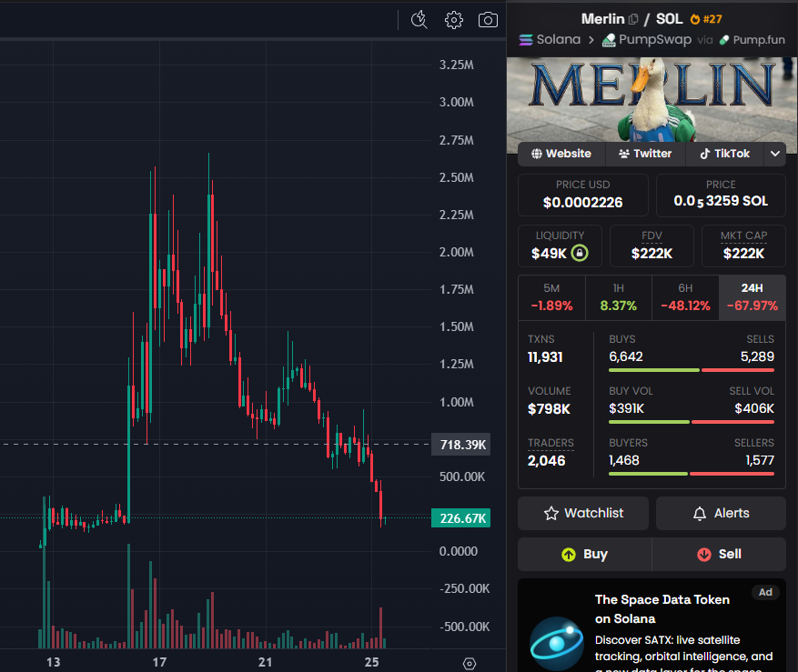Click the liquidity lock icon
Image resolution: width=798 pixels, height=672 pixels.
[x=579, y=253]
